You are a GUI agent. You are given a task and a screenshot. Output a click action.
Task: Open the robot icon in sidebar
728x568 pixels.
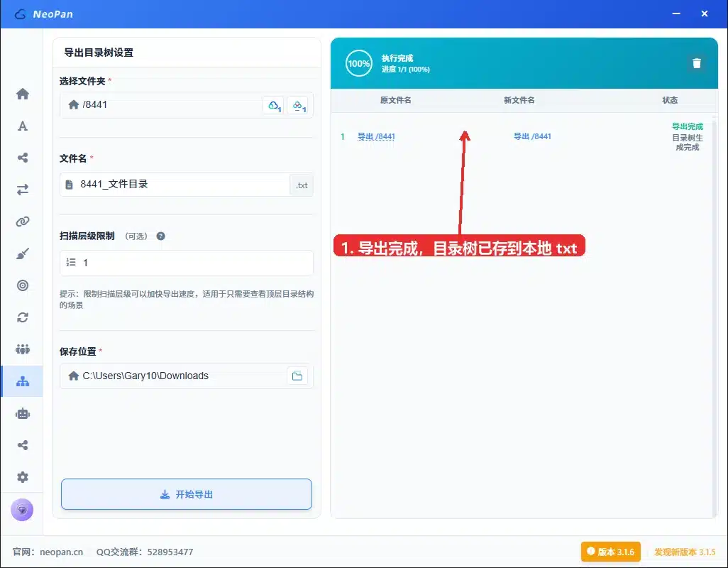[x=22, y=413]
